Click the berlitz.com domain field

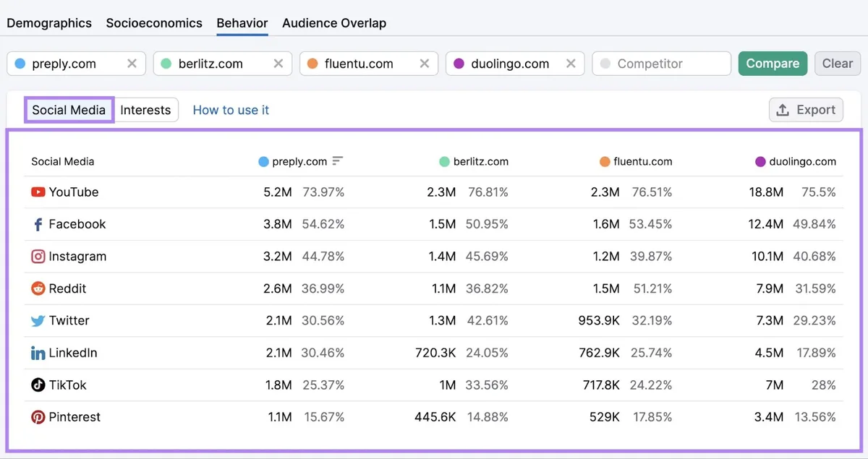223,64
